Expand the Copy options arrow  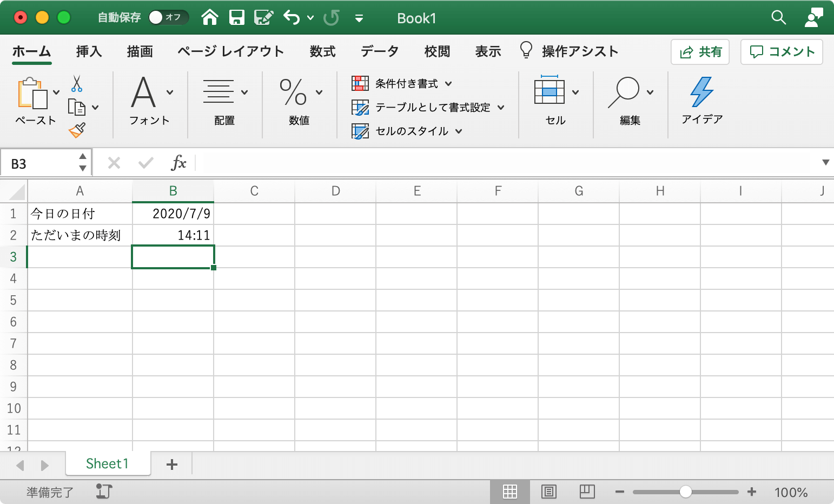click(x=95, y=108)
